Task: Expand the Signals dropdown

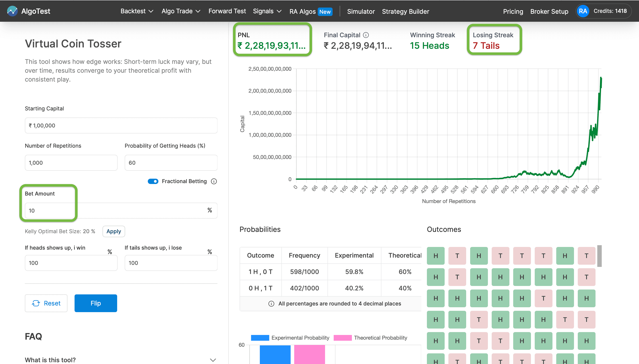Action: pyautogui.click(x=267, y=11)
